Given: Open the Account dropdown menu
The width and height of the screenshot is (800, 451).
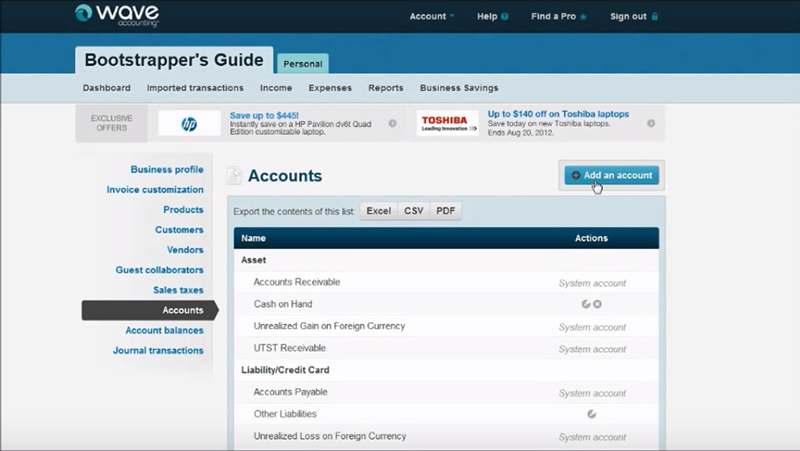Looking at the screenshot, I should click(432, 16).
